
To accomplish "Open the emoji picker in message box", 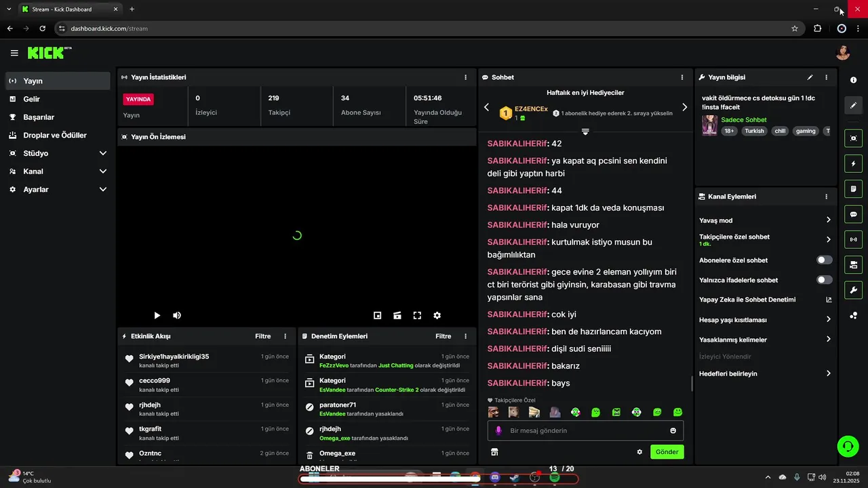I will (673, 430).
